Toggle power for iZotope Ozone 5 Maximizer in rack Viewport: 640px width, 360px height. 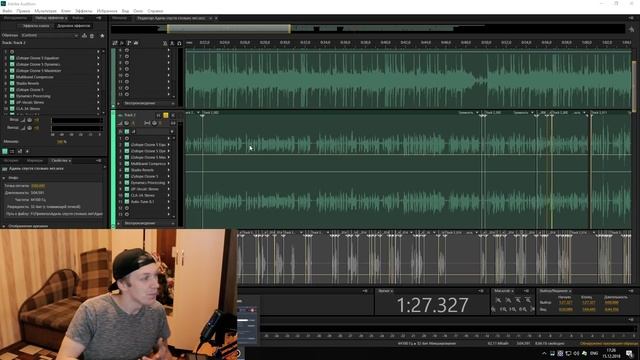pos(12,71)
